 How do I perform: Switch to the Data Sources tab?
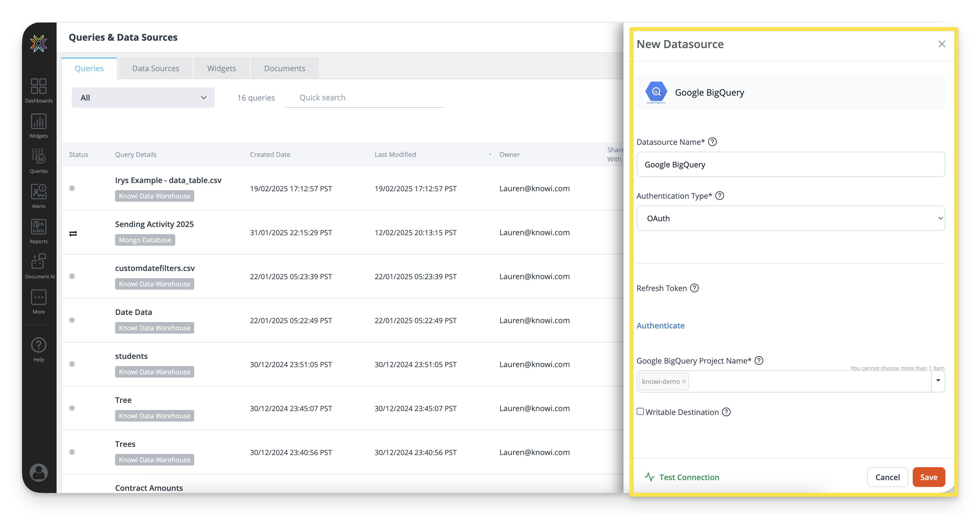click(x=156, y=68)
